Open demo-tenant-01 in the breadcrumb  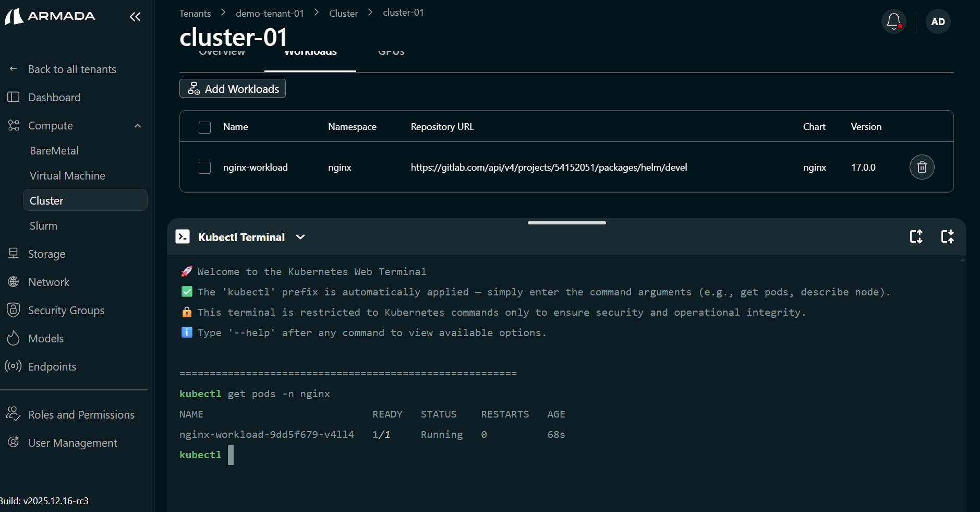[x=270, y=13]
